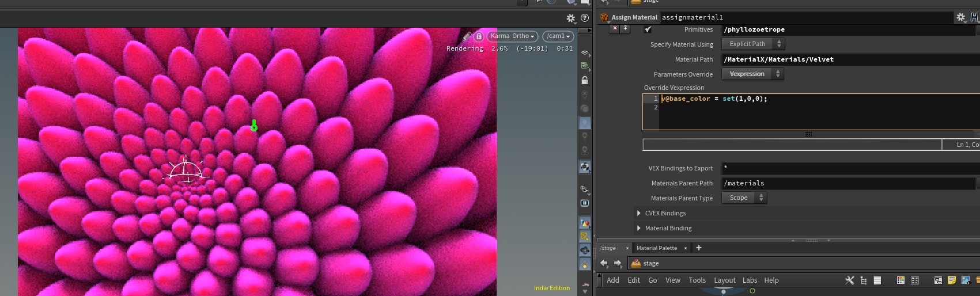Click the viewport help question mark icon
This screenshot has height=296, width=980.
[x=585, y=18]
